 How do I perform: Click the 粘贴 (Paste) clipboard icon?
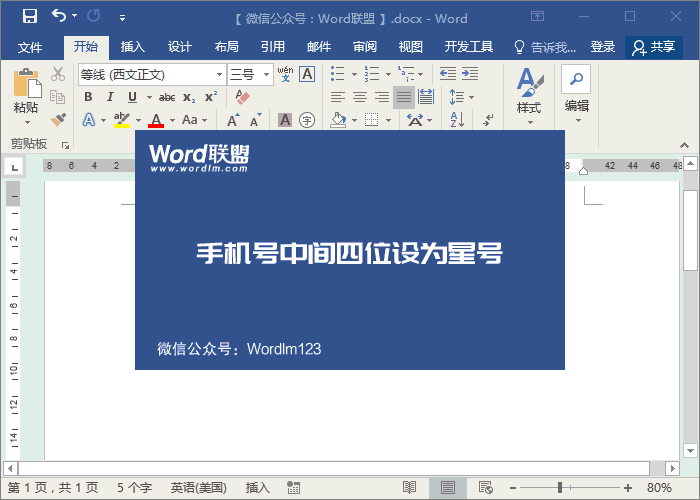[x=26, y=83]
